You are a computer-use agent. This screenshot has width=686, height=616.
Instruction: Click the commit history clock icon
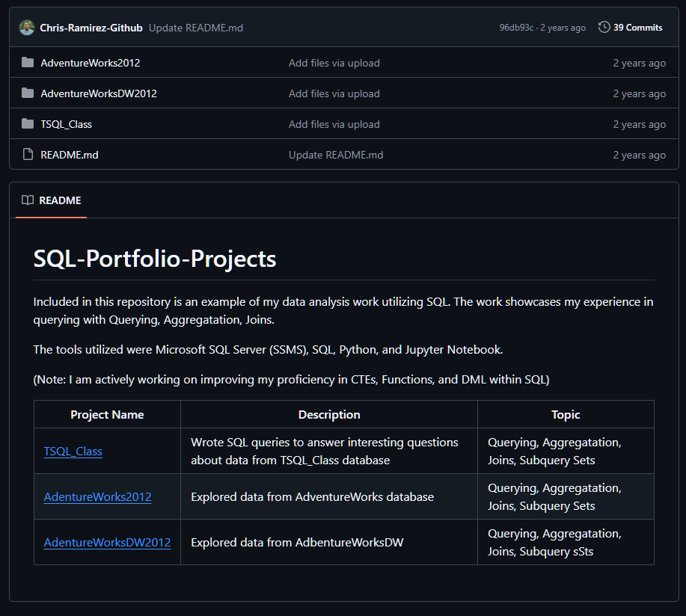click(x=604, y=28)
